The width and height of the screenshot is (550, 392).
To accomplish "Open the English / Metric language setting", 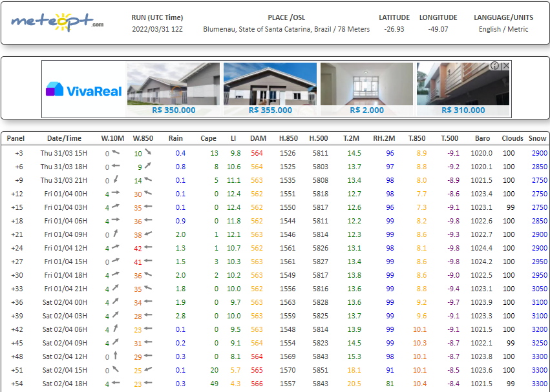I will (503, 29).
